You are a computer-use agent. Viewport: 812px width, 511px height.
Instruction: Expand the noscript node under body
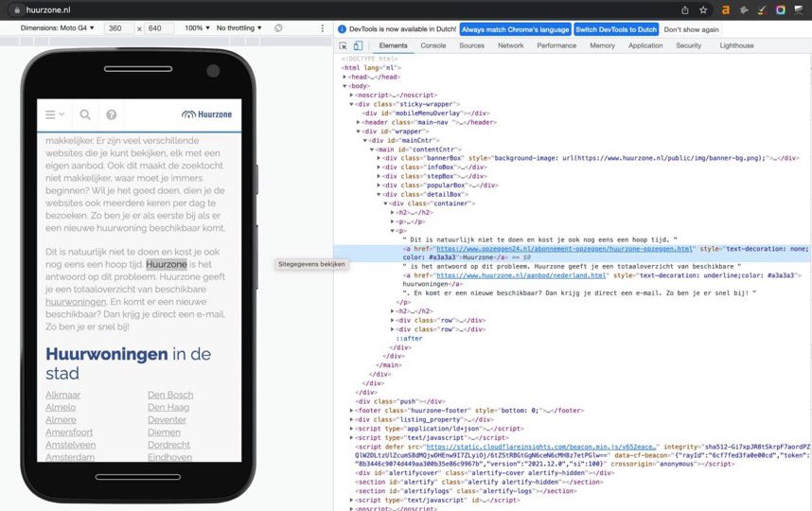tap(352, 95)
